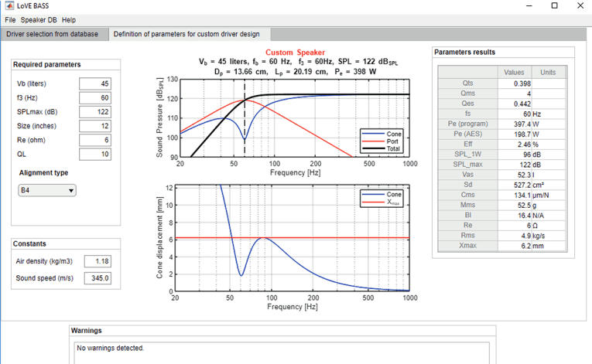
Task: Select the Bl value 16.4 cell
Action: [x=515, y=216]
